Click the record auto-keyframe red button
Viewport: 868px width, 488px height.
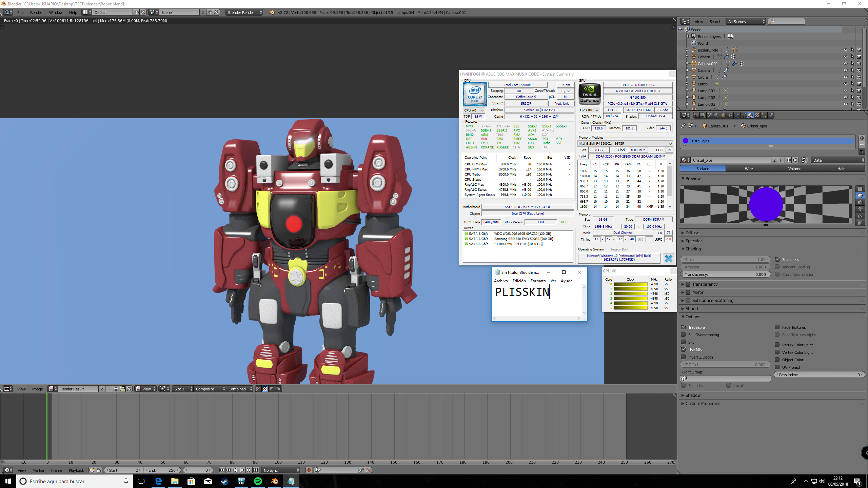(x=309, y=470)
